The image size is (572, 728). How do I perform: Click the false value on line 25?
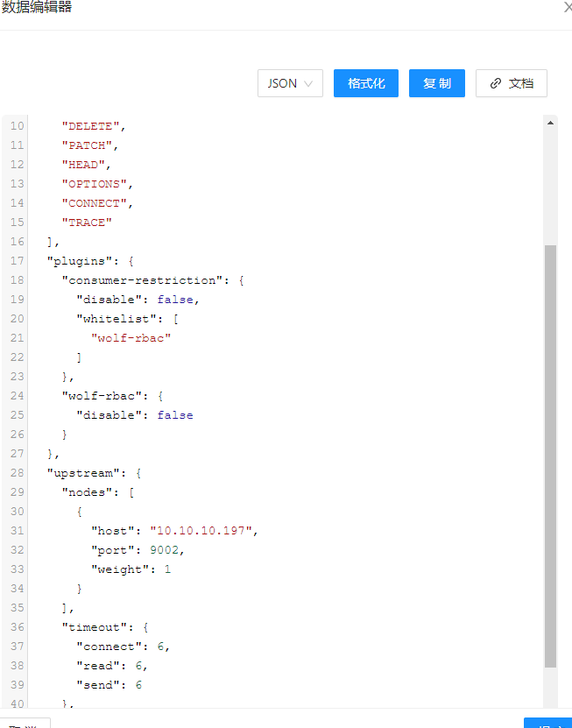click(x=174, y=415)
